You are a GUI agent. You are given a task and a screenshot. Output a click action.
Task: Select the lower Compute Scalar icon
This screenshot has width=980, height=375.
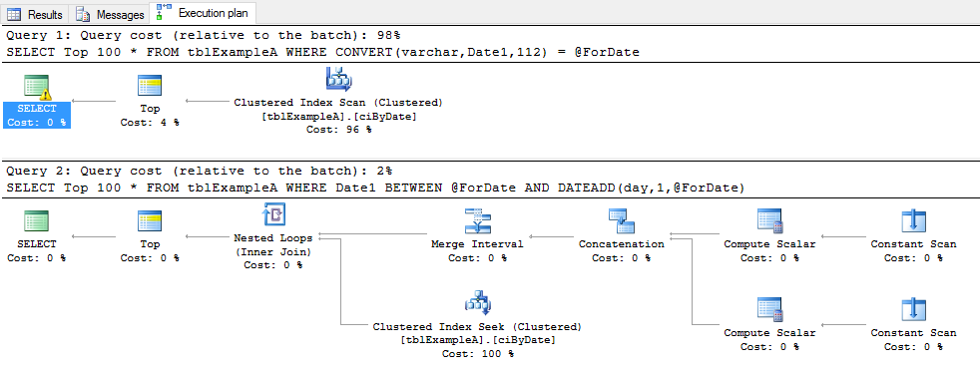pos(769,310)
